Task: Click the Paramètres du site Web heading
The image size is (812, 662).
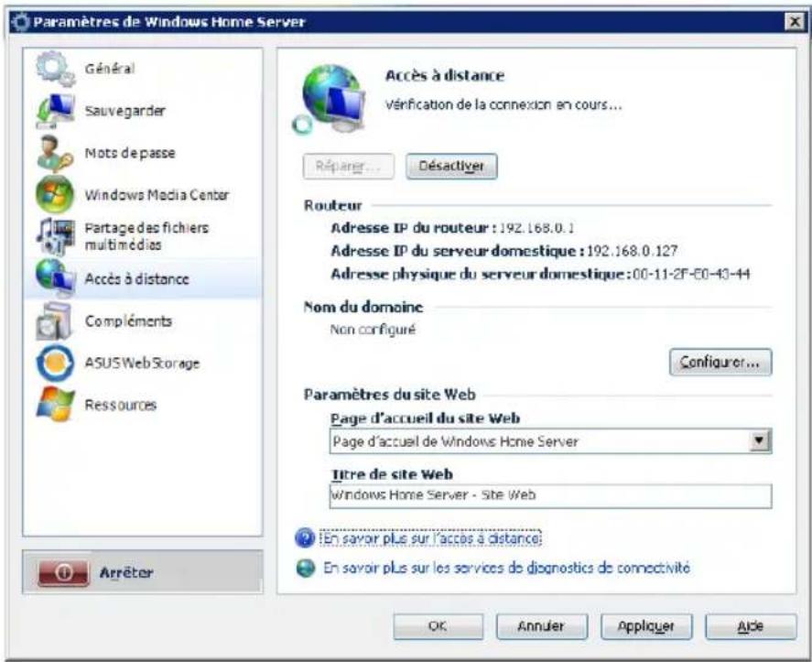Action: point(389,395)
